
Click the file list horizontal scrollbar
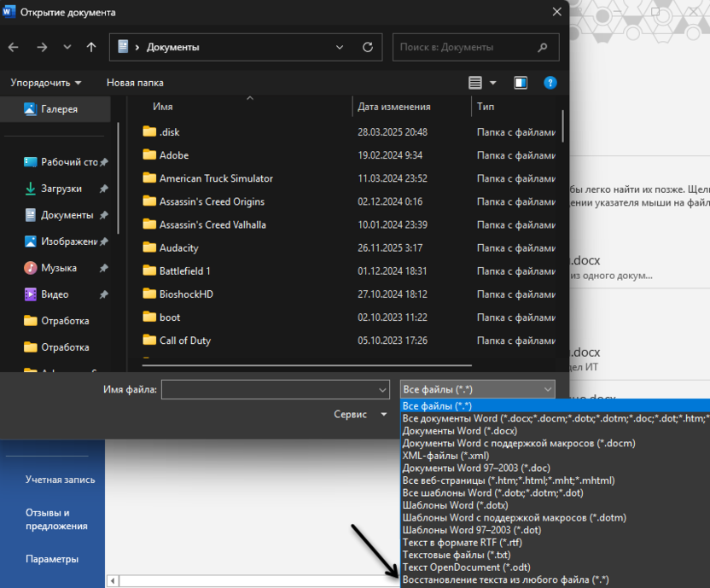pos(307,364)
